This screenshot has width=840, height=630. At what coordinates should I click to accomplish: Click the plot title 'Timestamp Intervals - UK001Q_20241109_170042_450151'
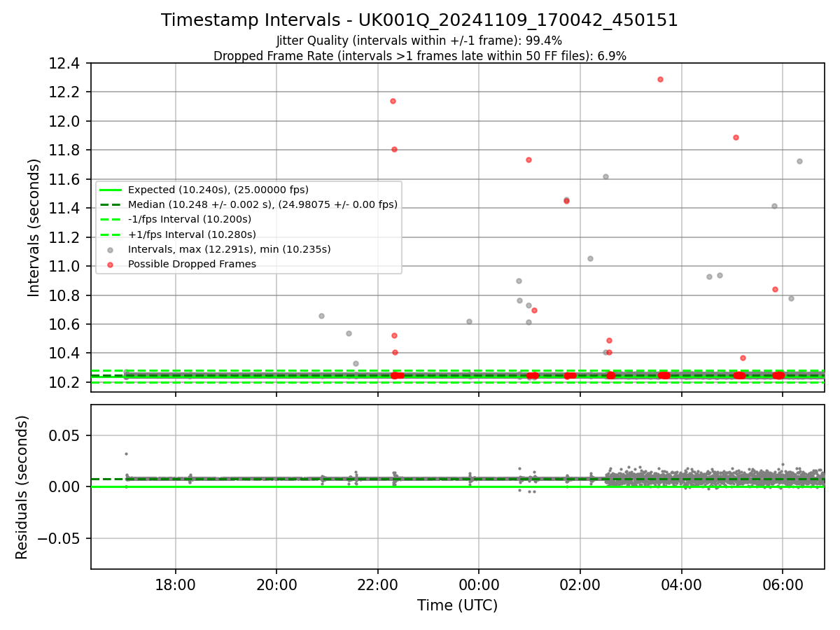click(x=419, y=20)
